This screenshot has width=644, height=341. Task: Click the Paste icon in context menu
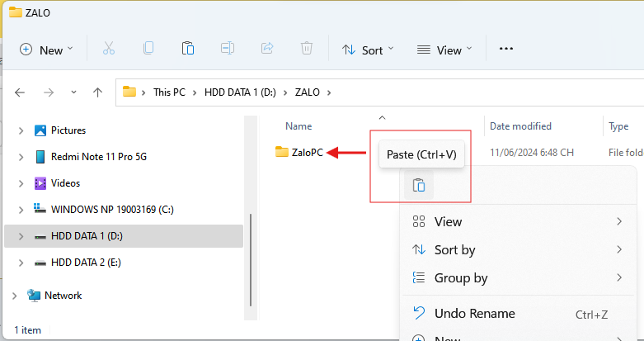point(418,186)
